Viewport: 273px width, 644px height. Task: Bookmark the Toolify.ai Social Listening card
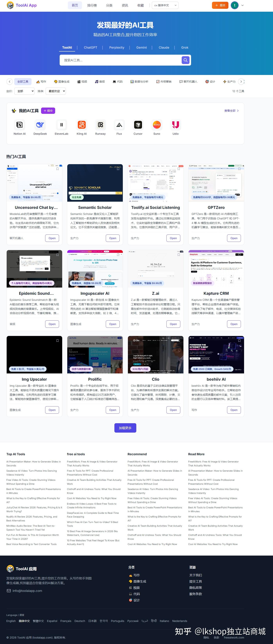[x=179, y=169]
